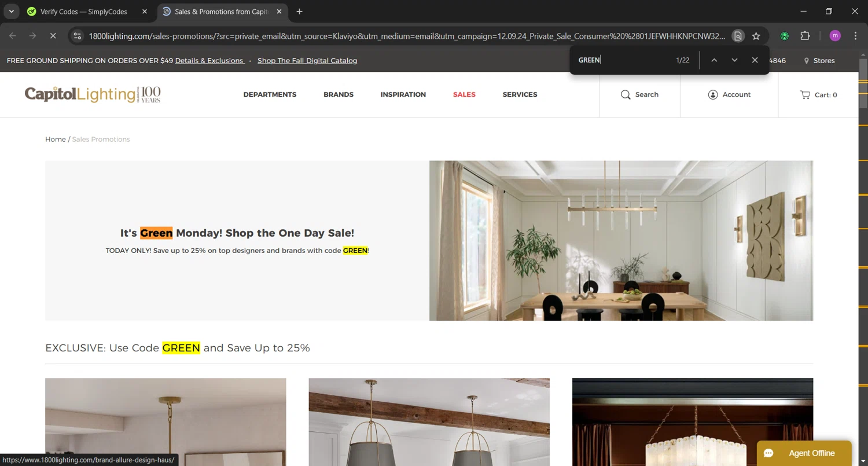868x466 pixels.
Task: Close the Sales & Promotions tab
Action: [x=279, y=12]
